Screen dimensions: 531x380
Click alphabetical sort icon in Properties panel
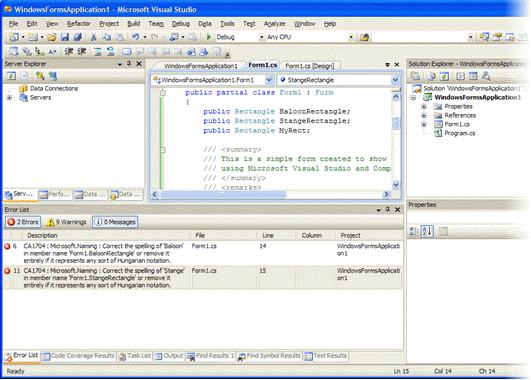(427, 231)
